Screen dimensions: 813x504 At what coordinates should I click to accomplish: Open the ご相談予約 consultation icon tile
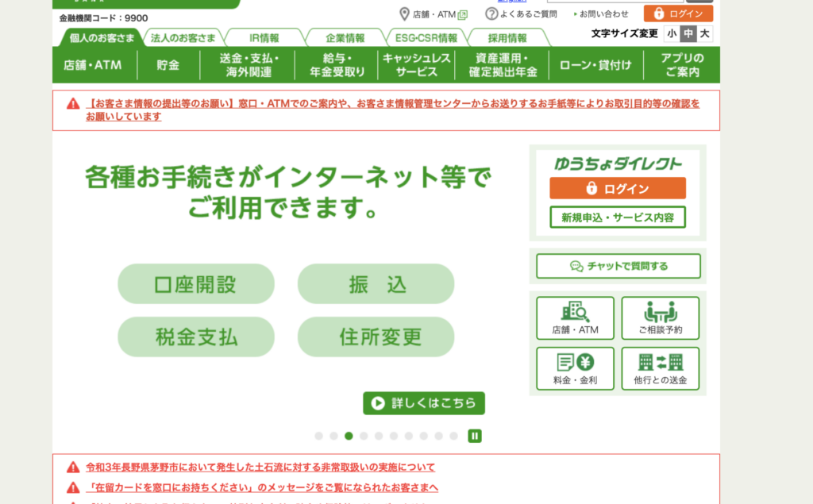(660, 317)
